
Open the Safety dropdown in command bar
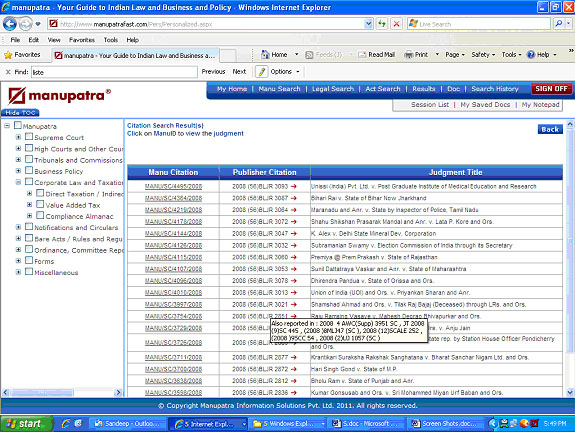click(483, 55)
